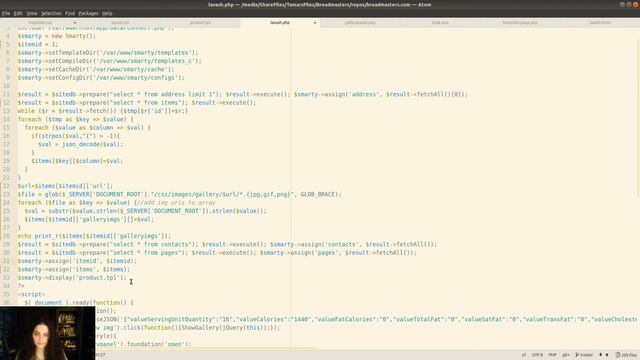640x360 pixels.
Task: Click the 'select * from pages' line
Action: pyautogui.click(x=217, y=253)
